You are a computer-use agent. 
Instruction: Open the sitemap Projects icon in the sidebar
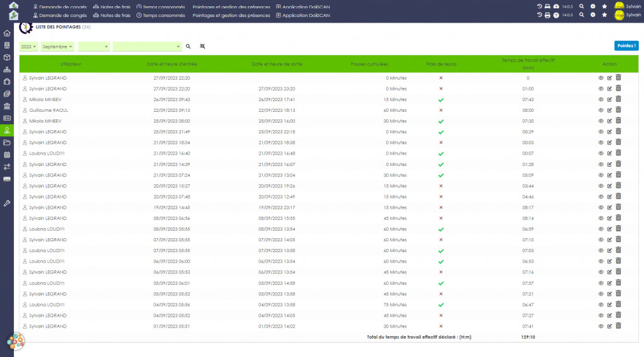(x=7, y=70)
